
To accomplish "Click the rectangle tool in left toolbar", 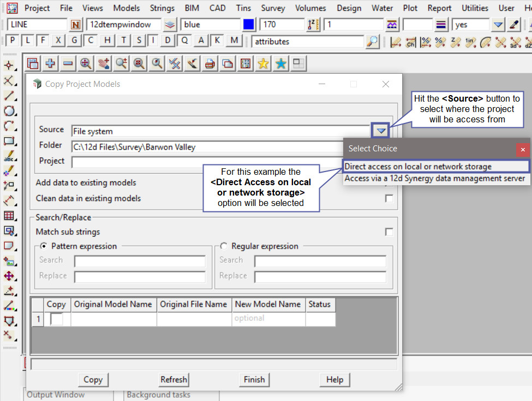I will pyautogui.click(x=9, y=141).
